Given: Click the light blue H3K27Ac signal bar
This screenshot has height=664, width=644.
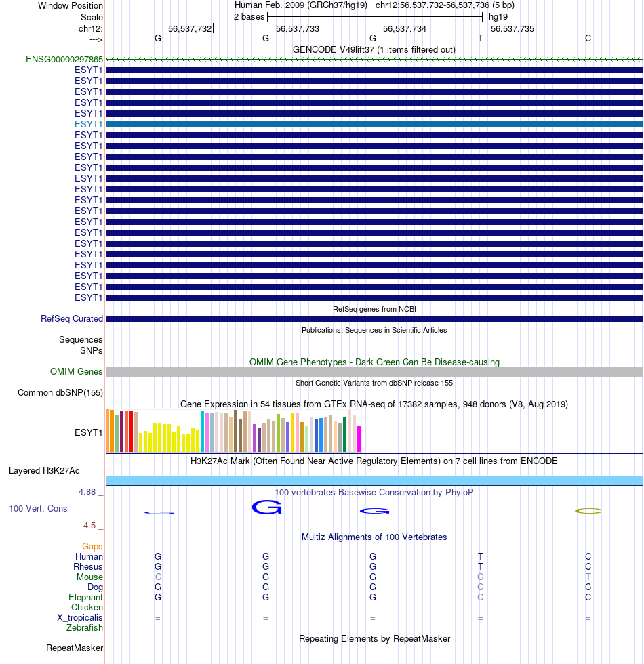Looking at the screenshot, I should coord(374,480).
